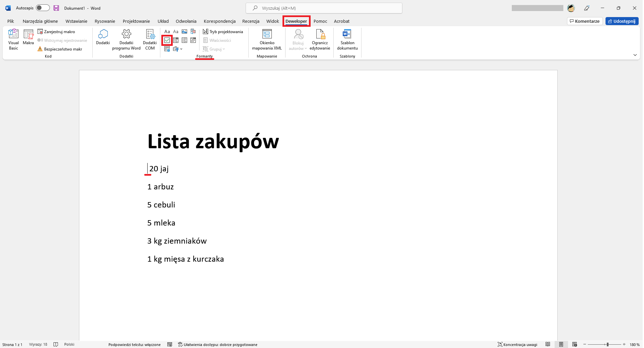Open Okienko mapowania XML
Screen dimensions: 644x348
[x=267, y=39]
